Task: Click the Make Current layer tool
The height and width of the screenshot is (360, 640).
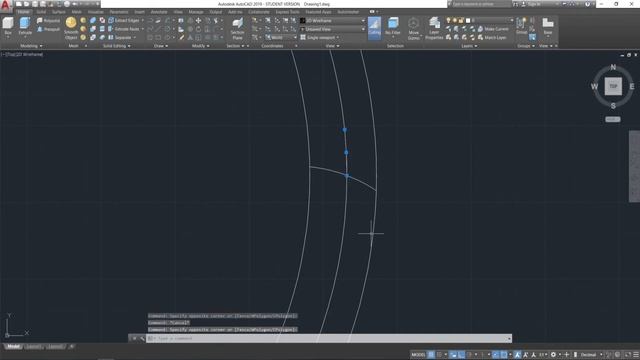Action: click(493, 29)
